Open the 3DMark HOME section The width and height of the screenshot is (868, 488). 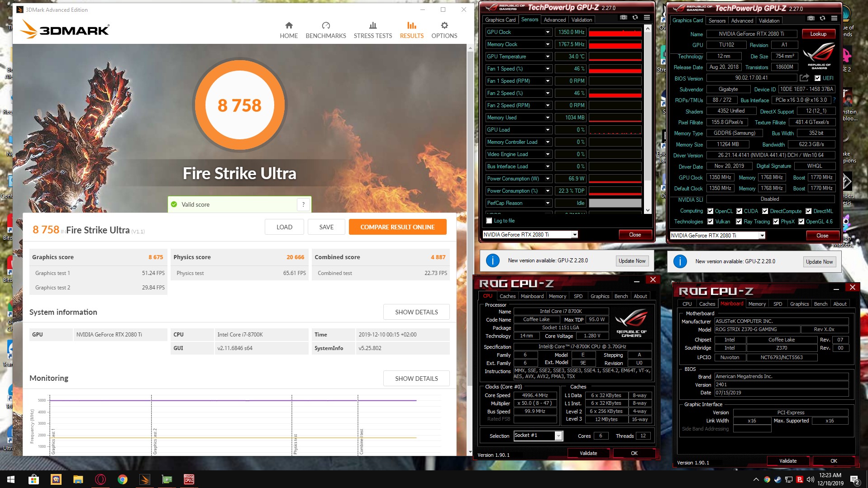[289, 30]
